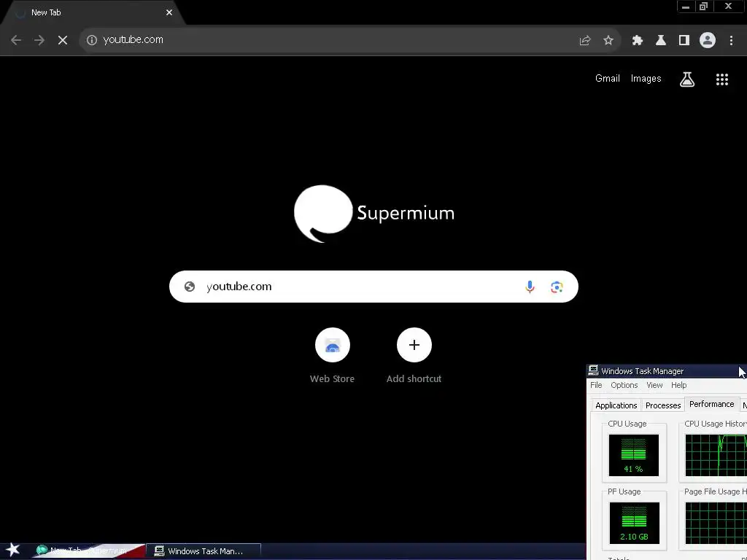
Task: Click the Windows Task Manager title bar icon
Action: click(x=593, y=370)
